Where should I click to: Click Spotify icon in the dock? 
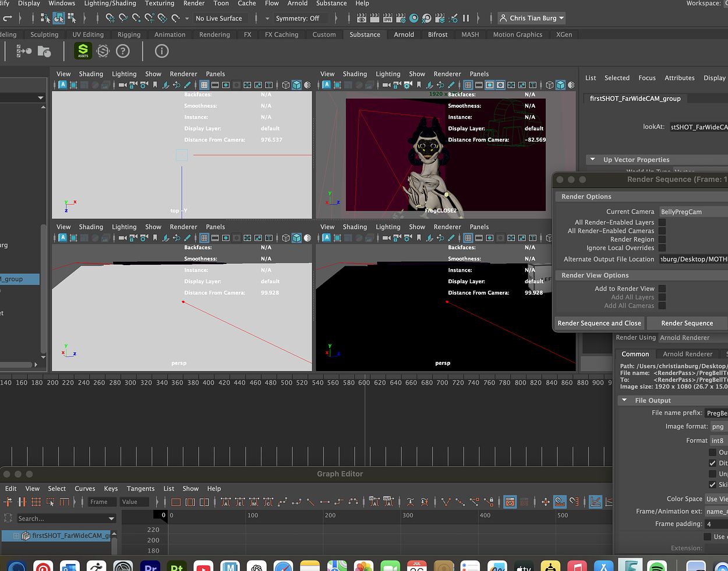tap(657, 566)
